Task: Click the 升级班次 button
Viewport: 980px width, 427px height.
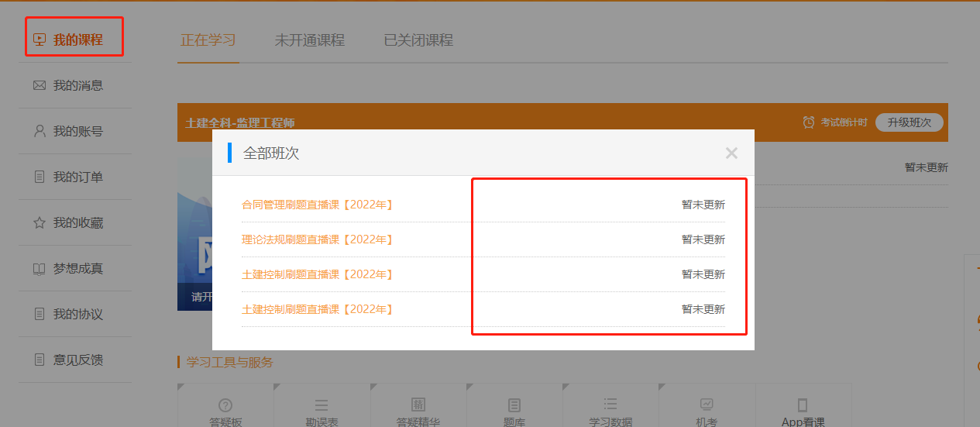Action: click(x=909, y=122)
